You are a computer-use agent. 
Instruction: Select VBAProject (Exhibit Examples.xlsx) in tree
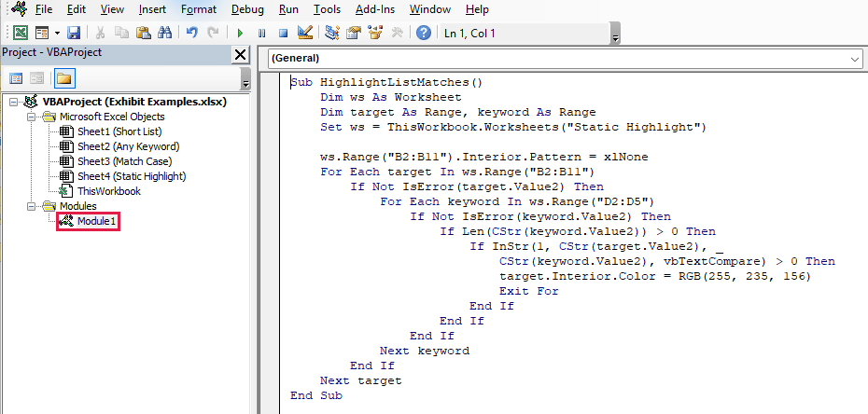(134, 102)
